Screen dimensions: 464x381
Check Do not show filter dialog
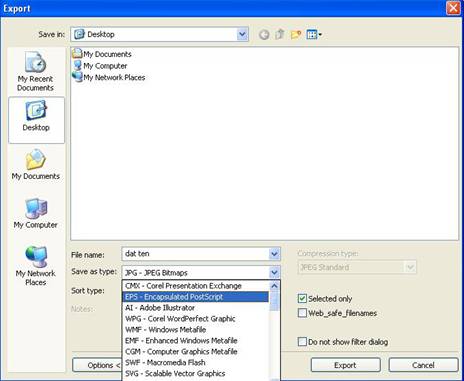[x=302, y=342]
